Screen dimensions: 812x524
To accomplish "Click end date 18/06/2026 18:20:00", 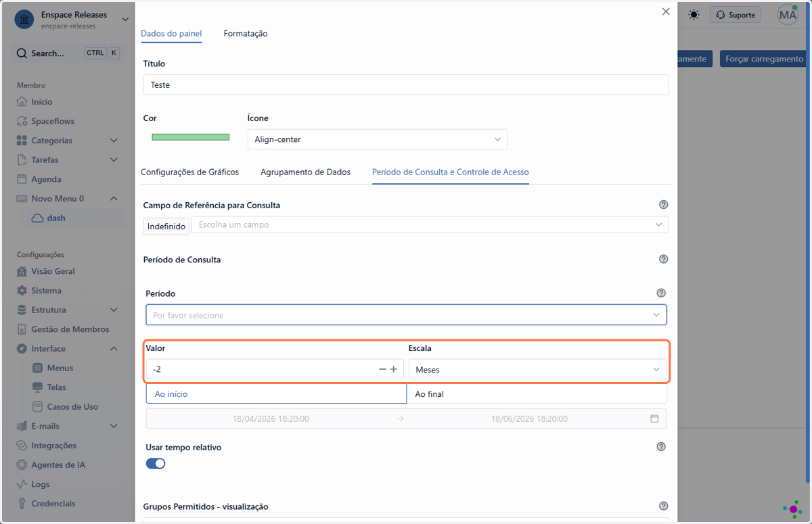I will pos(529,419).
